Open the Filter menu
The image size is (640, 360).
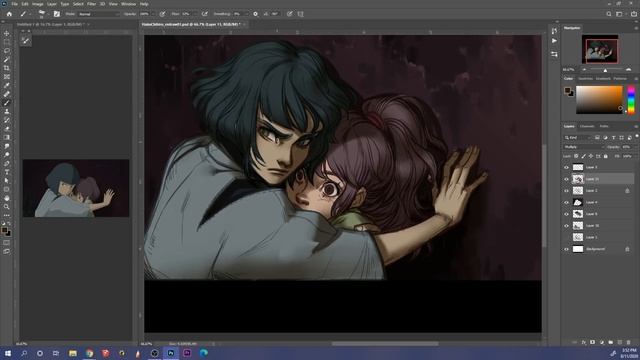(x=91, y=4)
